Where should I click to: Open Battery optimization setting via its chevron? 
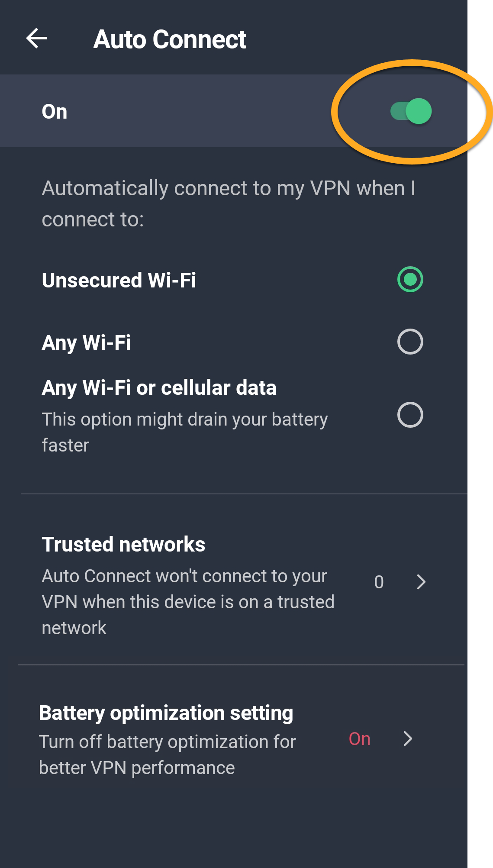(407, 739)
